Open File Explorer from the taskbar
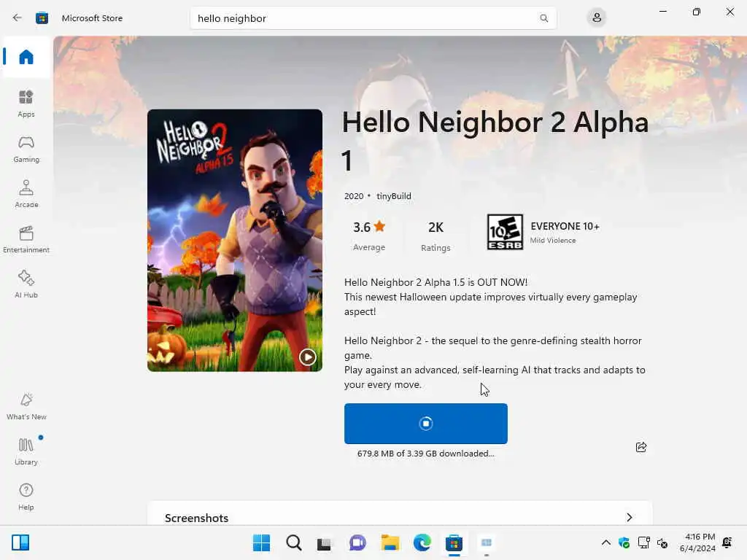The width and height of the screenshot is (747, 560). [390, 542]
